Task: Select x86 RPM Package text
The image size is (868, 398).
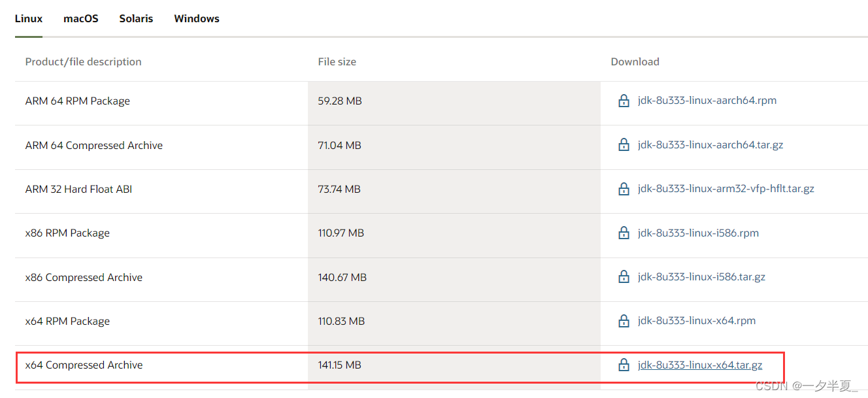Action: click(x=68, y=233)
